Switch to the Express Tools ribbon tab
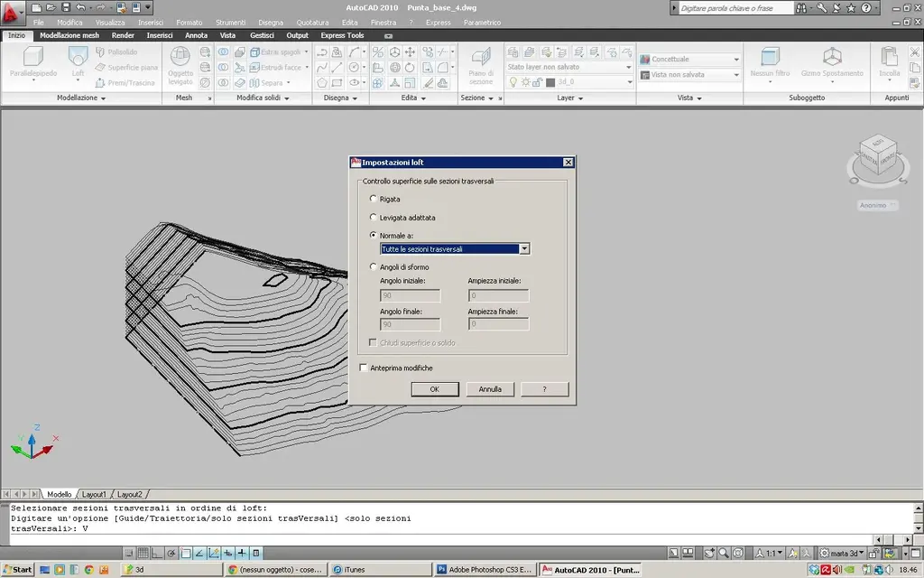This screenshot has height=578, width=924. [x=342, y=35]
